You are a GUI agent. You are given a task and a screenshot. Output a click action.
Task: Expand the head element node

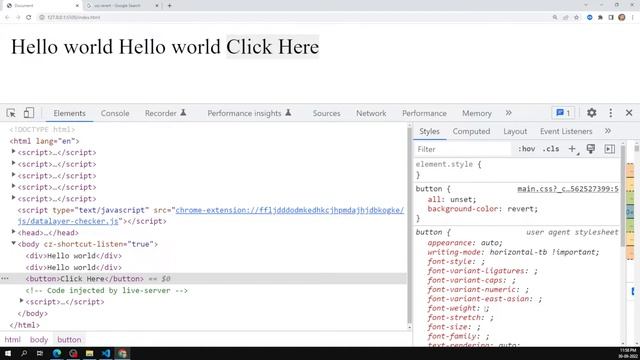tap(13, 232)
